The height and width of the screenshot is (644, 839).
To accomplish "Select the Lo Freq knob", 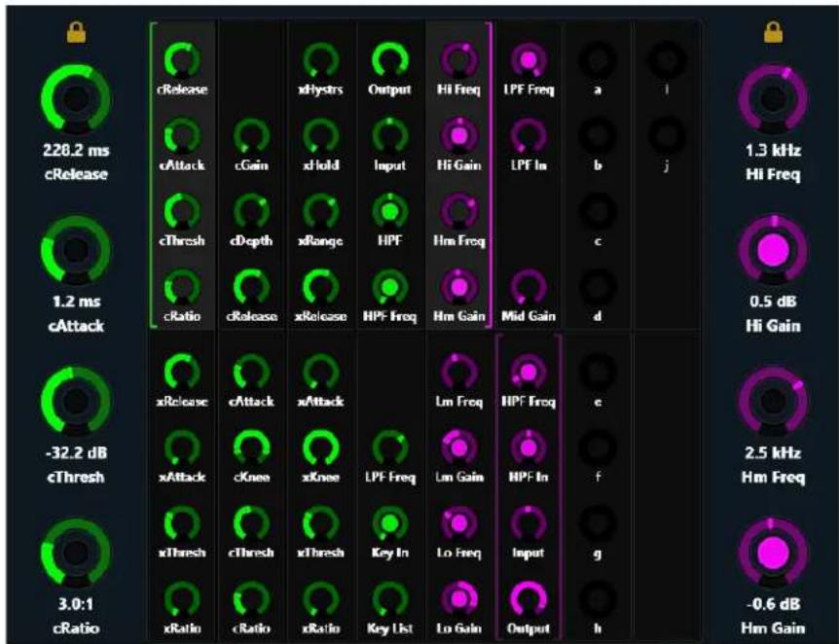I will tap(459, 523).
